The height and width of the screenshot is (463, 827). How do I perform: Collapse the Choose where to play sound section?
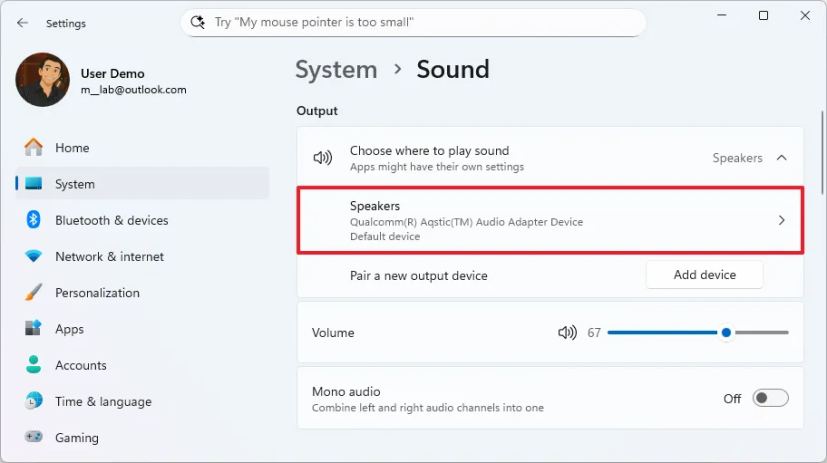(x=782, y=158)
